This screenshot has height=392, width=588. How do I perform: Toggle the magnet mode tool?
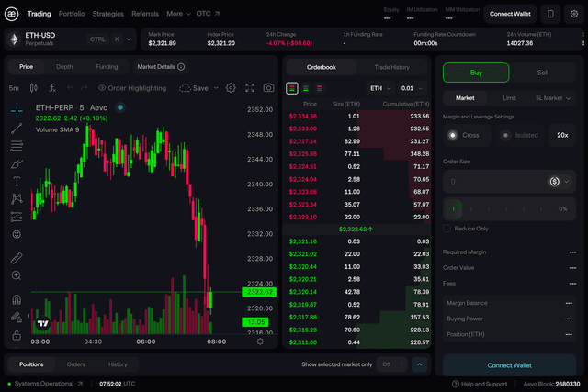(x=17, y=299)
